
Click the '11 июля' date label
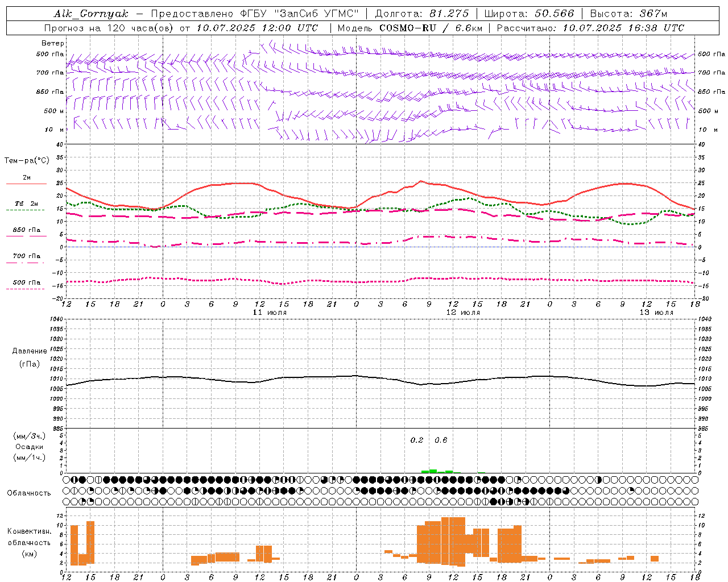(270, 313)
